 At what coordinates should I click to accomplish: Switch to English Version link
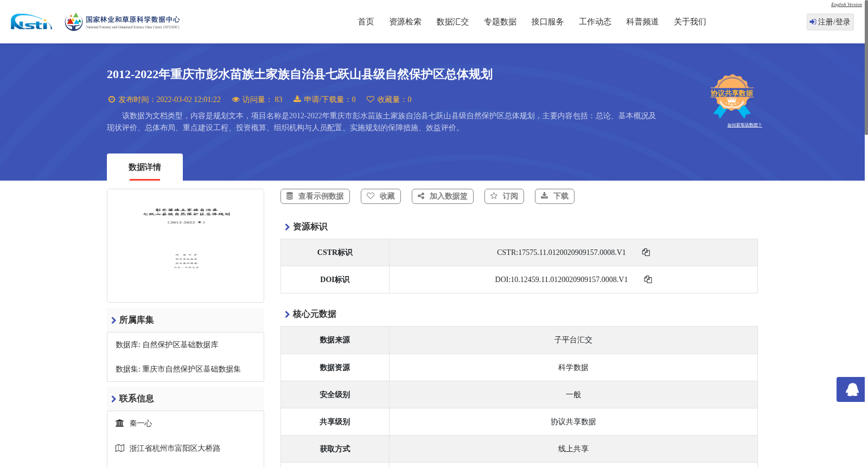click(846, 4)
